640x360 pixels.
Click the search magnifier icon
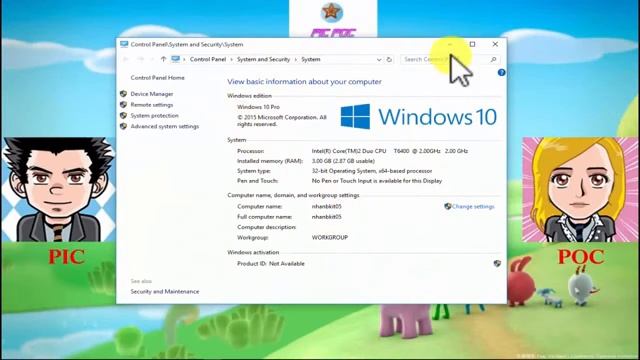(x=493, y=59)
